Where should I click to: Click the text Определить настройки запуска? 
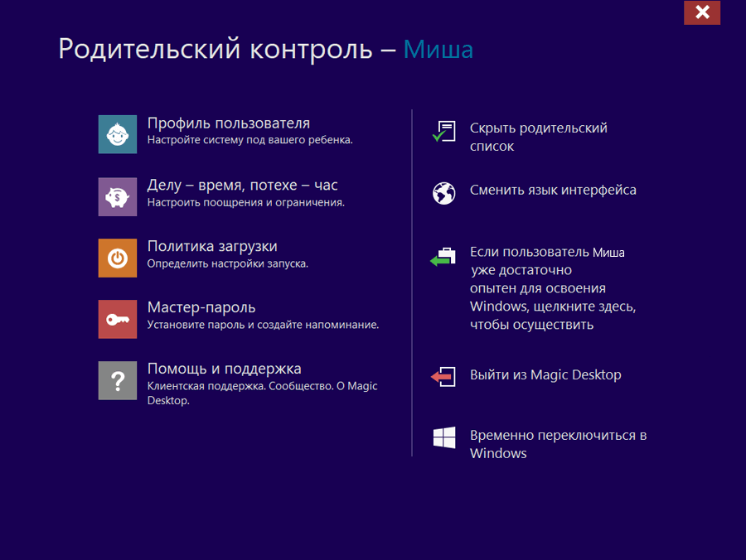pos(227,263)
